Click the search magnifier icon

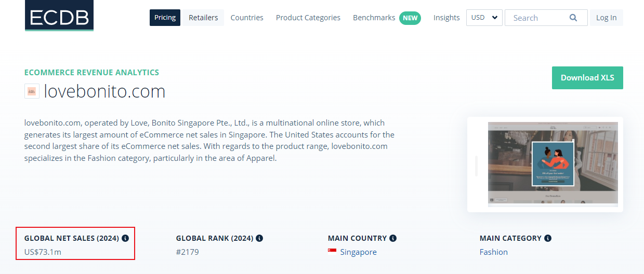tap(573, 18)
